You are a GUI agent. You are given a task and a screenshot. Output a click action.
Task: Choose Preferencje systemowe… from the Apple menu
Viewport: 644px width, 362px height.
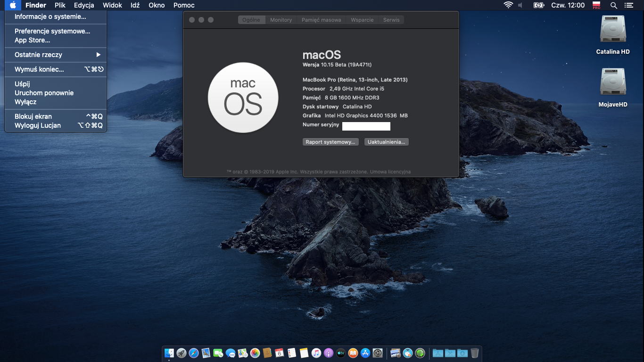coord(52,31)
